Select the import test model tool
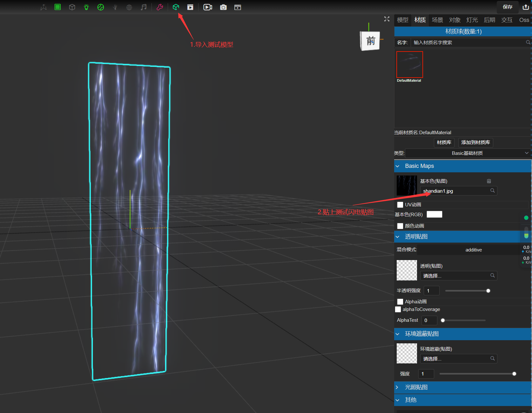532x413 pixels. click(176, 7)
